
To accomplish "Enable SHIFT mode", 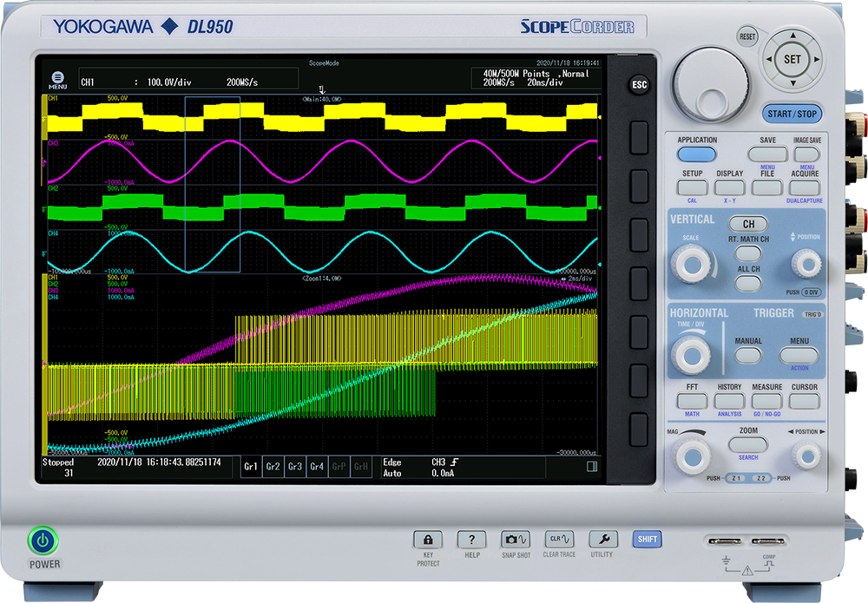I will point(646,539).
